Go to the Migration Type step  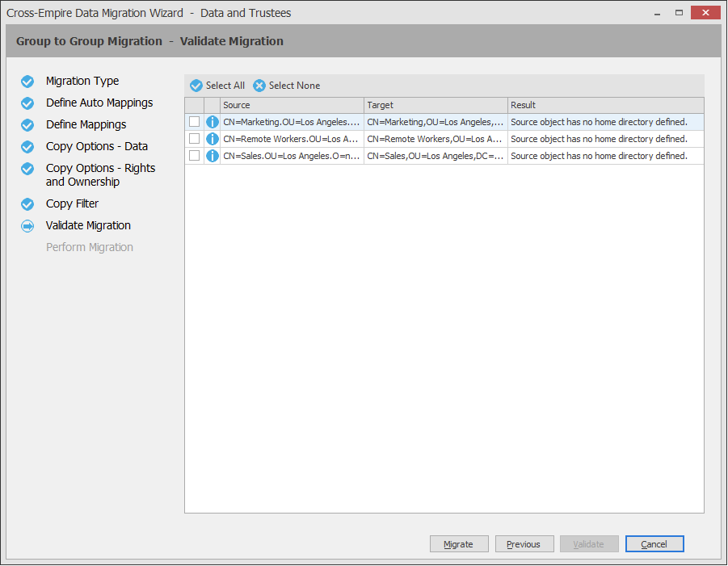click(x=82, y=82)
